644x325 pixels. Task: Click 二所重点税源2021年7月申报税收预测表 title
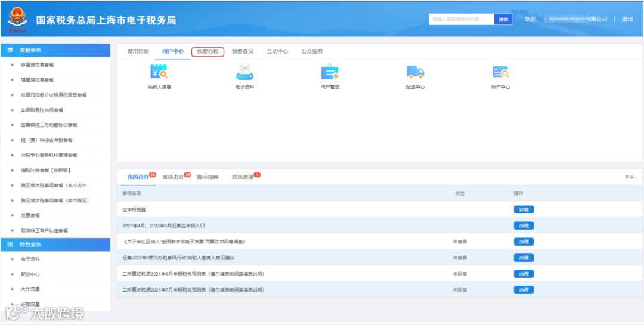point(193,290)
